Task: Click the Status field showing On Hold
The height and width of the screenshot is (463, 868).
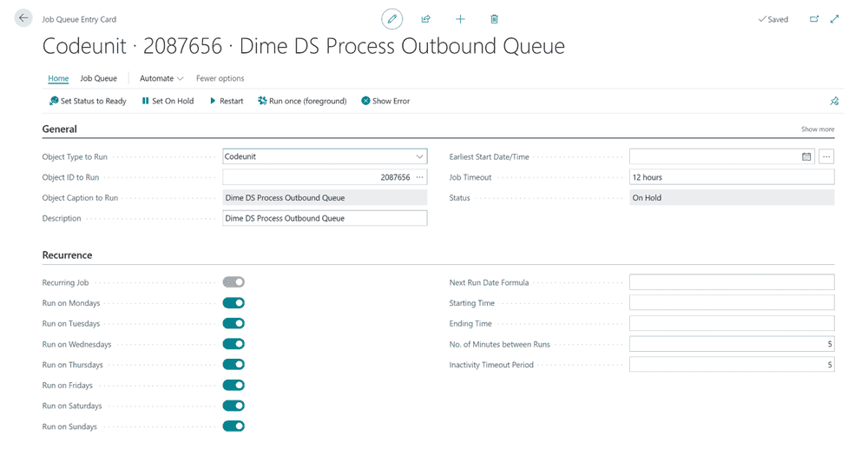Action: coord(732,198)
